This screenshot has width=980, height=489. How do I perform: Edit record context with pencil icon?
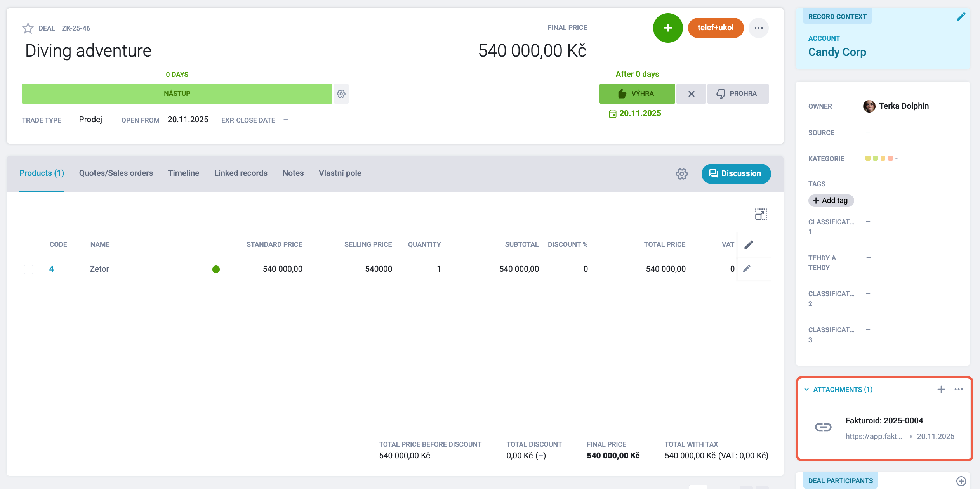point(961,17)
